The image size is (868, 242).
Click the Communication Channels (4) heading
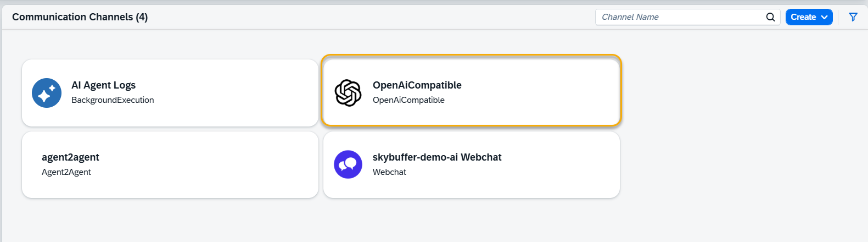80,17
